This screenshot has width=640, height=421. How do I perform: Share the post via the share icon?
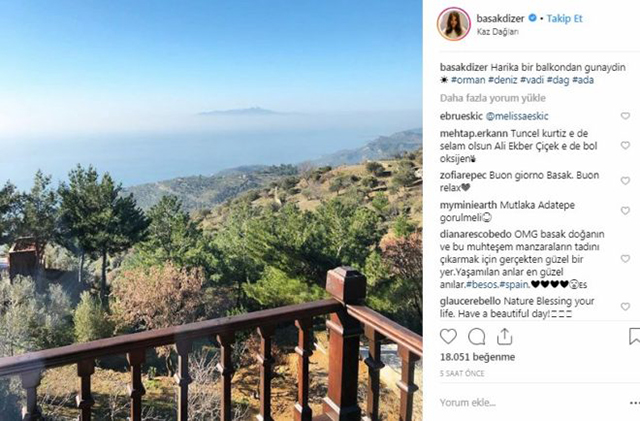point(504,336)
